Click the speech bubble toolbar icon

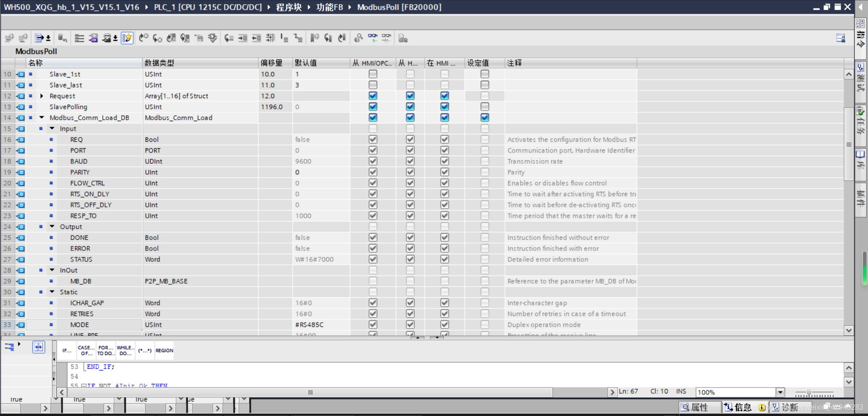(107, 38)
